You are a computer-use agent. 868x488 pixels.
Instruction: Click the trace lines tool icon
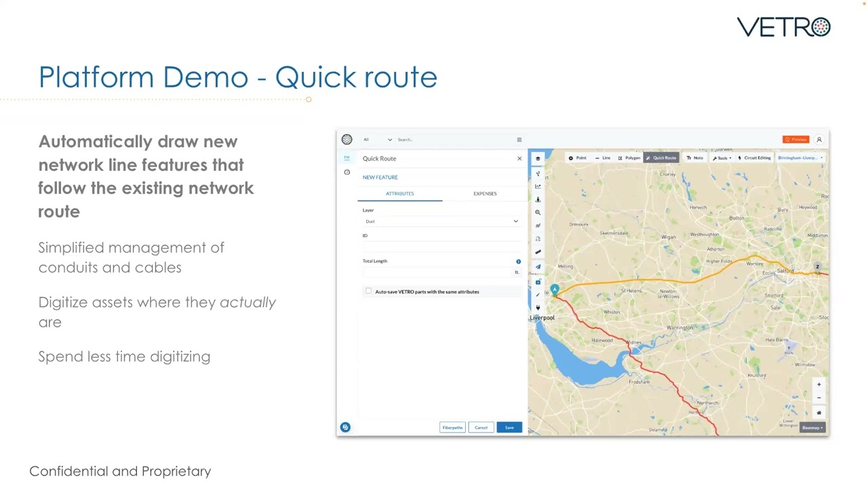click(538, 226)
